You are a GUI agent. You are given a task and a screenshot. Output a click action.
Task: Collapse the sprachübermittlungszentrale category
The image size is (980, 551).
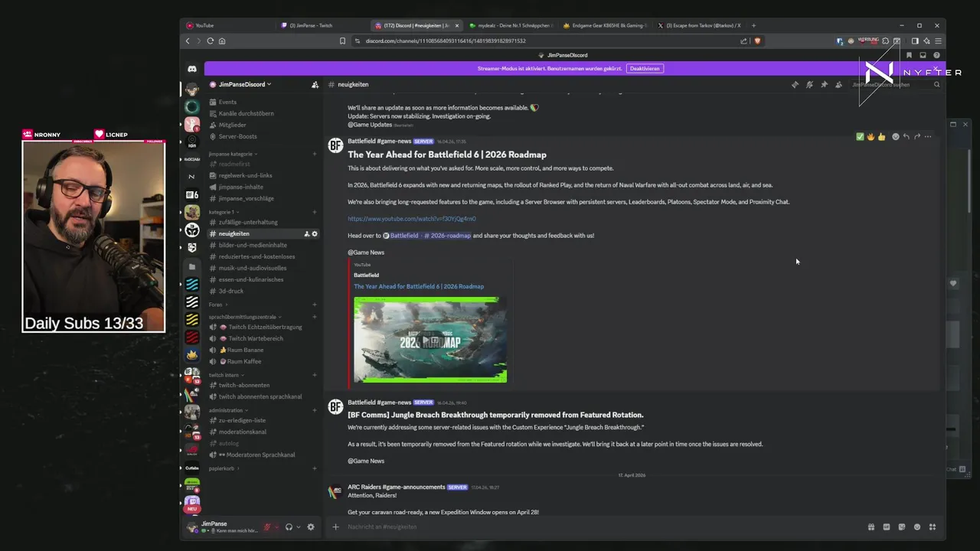pos(245,317)
